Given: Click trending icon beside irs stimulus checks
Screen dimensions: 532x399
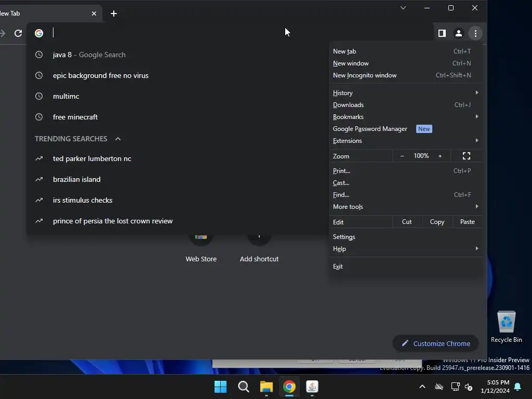Looking at the screenshot, I should (x=39, y=200).
